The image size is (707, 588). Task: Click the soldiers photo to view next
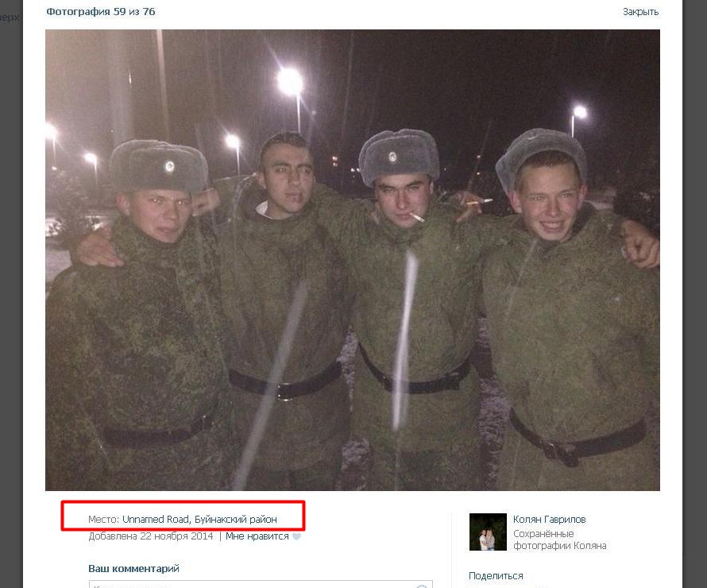click(353, 260)
